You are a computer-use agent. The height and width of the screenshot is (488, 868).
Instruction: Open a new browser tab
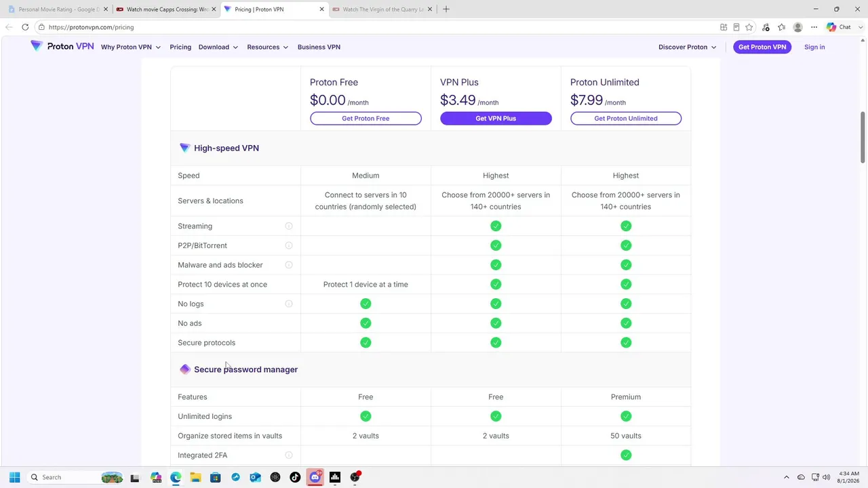click(446, 9)
